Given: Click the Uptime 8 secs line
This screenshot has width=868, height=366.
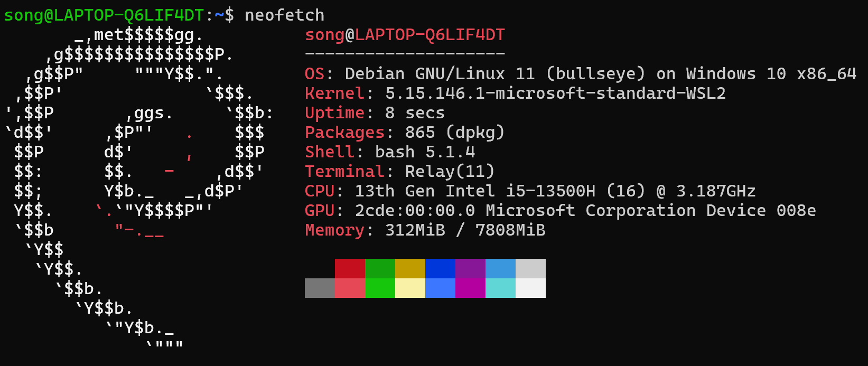Looking at the screenshot, I should [375, 113].
